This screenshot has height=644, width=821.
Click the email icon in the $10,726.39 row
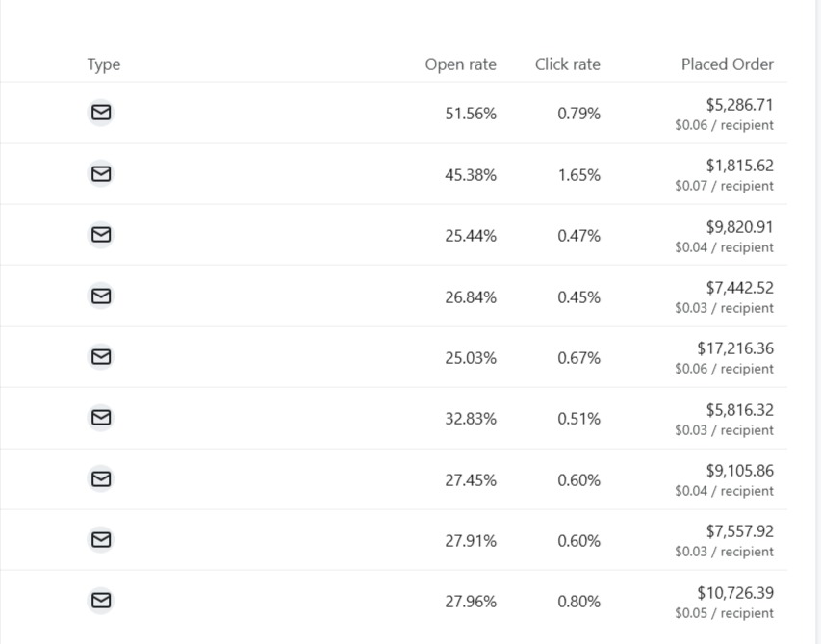pyautogui.click(x=101, y=601)
